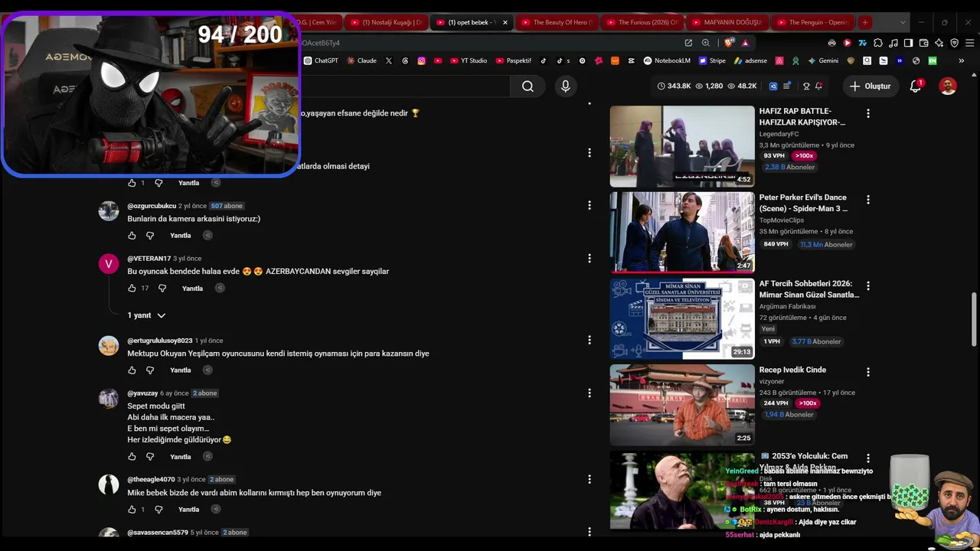Toggle the browser sidebar panel
The height and width of the screenshot is (551, 980).
908,43
